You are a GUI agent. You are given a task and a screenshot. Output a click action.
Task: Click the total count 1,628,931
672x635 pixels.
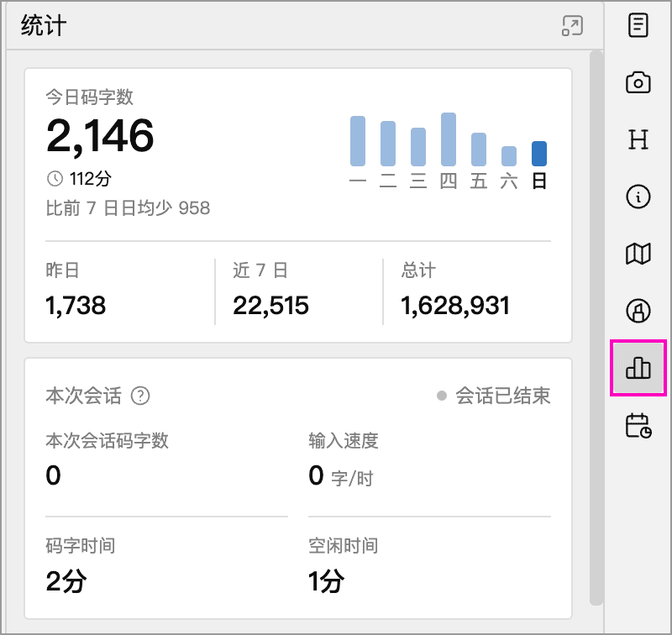455,306
